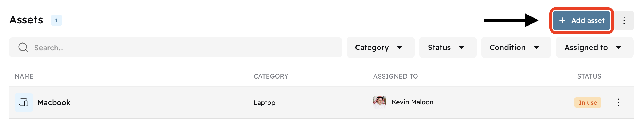Click the Assigned To column header
The image size is (644, 128).
point(395,76)
